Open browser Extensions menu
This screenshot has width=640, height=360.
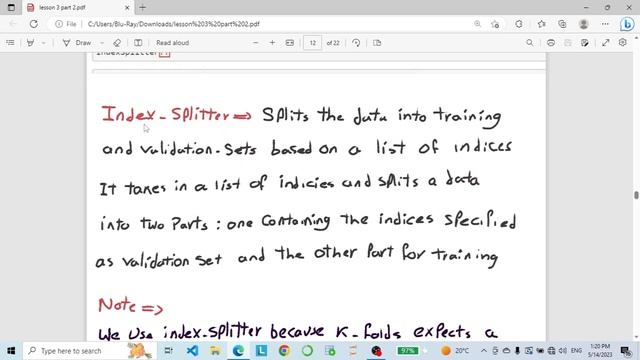click(x=519, y=24)
